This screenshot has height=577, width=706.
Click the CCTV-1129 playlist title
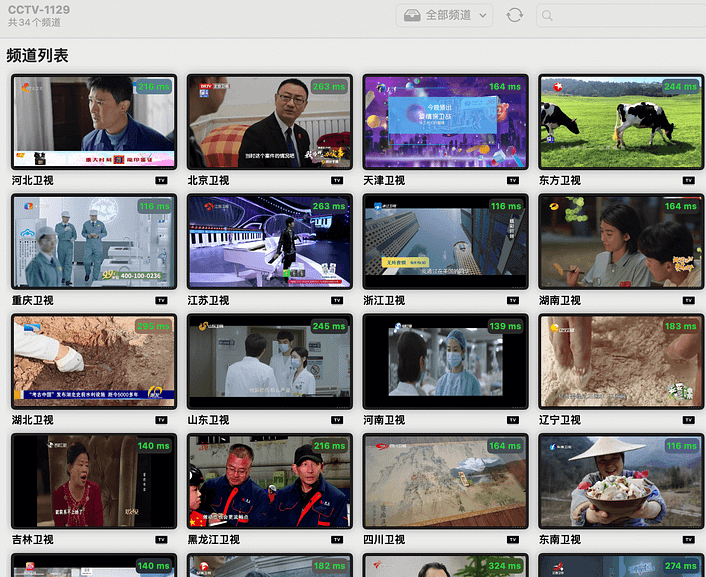click(39, 9)
